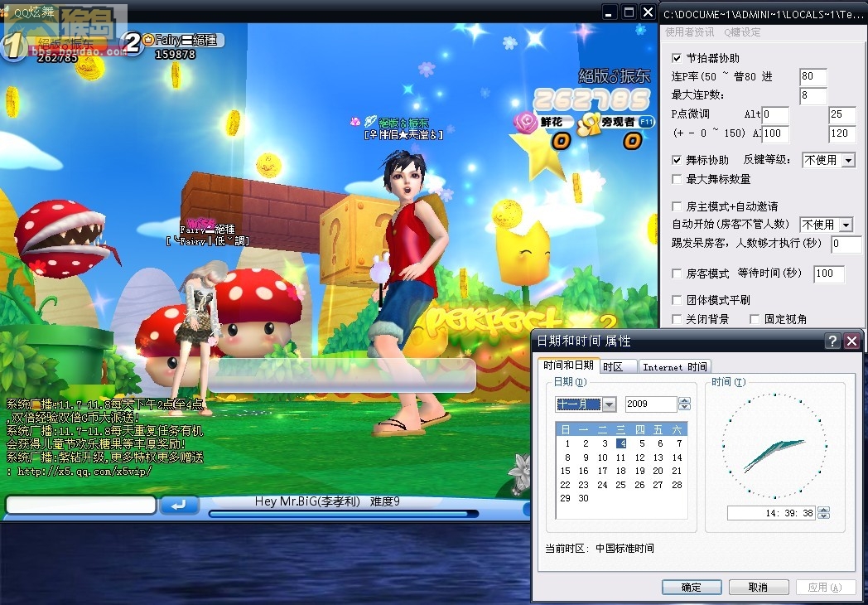Select day 30 in the calendar
This screenshot has width=868, height=605.
[583, 498]
